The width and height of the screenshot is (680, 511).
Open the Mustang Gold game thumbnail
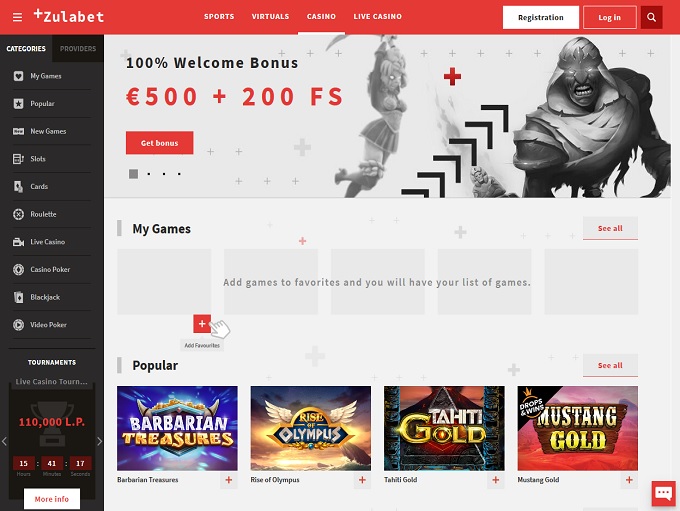point(578,429)
